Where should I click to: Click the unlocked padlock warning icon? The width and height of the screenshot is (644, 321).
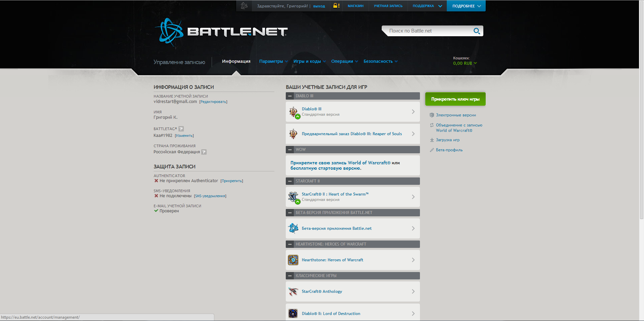tap(336, 6)
